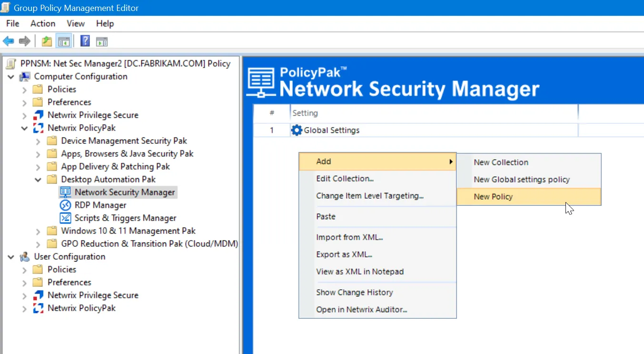The height and width of the screenshot is (354, 644).
Task: Select Import from XML... option
Action: [377, 237]
